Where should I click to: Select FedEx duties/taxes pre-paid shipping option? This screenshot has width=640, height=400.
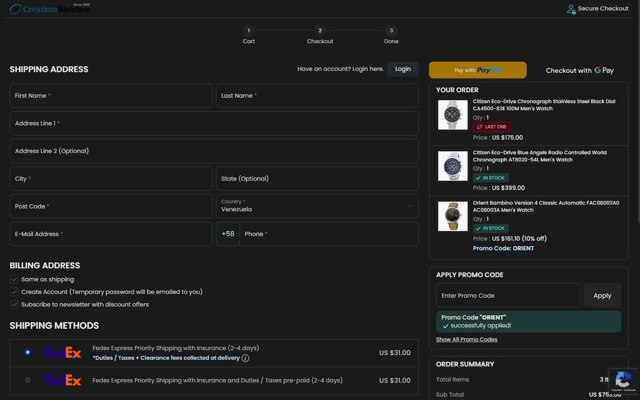27,380
